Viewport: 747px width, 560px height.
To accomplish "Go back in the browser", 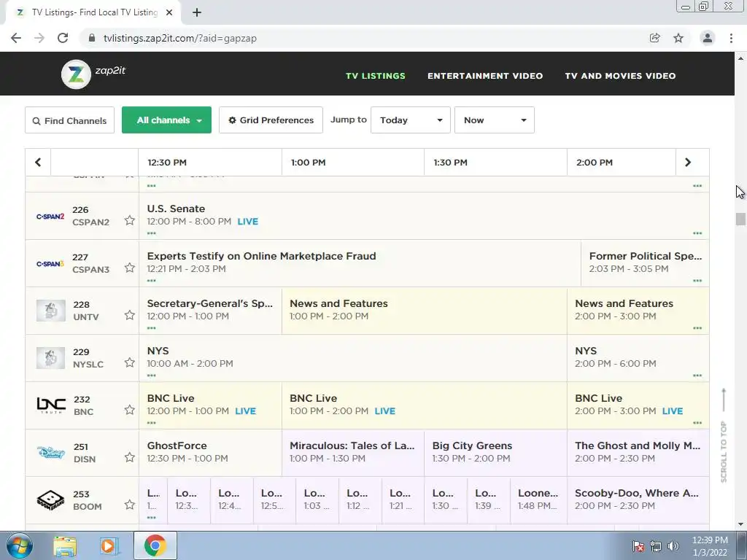I will (16, 38).
